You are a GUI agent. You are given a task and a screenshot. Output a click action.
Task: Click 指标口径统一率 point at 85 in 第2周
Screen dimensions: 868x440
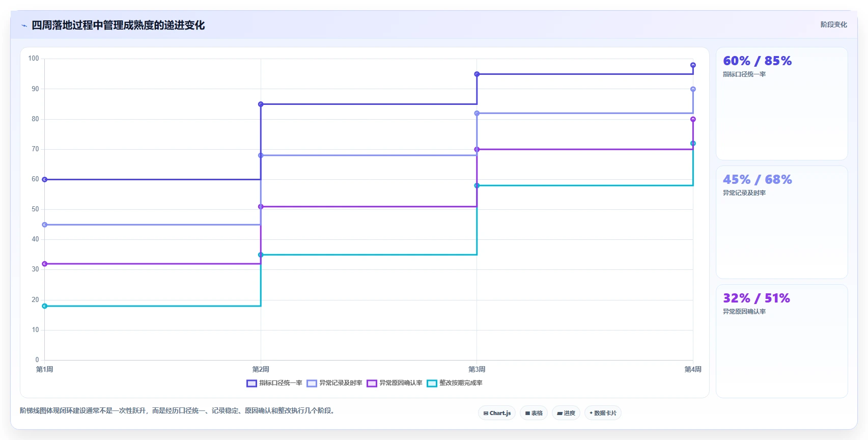click(x=261, y=104)
